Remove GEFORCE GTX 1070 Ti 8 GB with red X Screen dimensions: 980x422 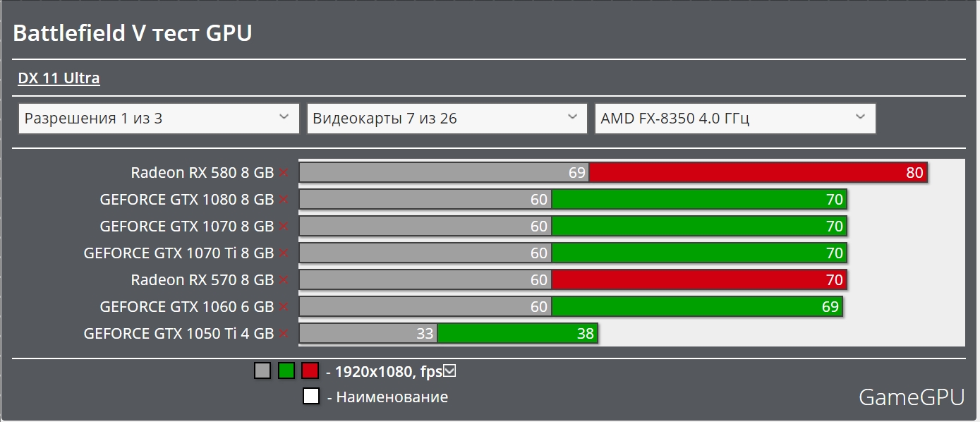point(284,253)
